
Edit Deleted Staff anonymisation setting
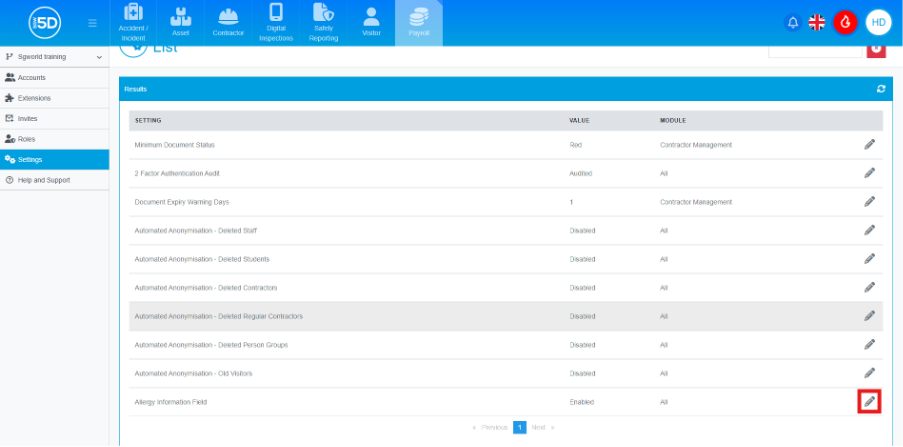click(x=870, y=230)
